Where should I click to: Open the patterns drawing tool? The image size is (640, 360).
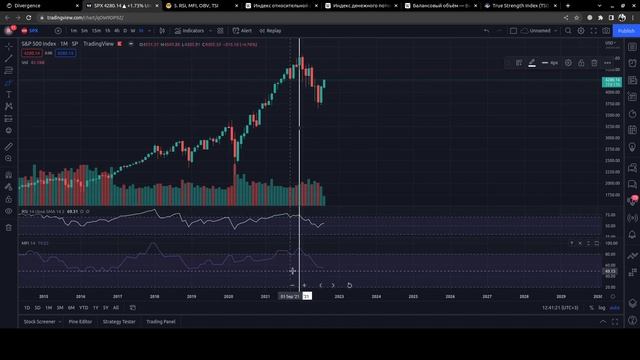(9, 107)
